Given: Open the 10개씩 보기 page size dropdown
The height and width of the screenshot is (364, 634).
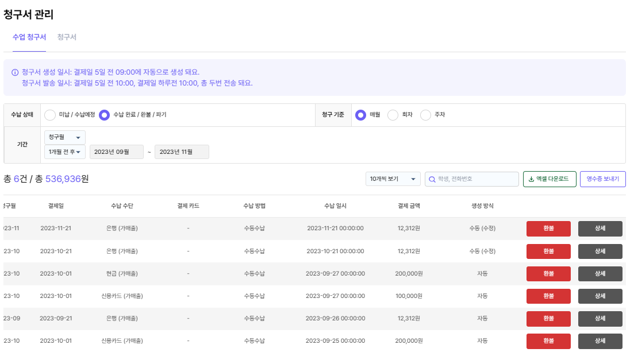Looking at the screenshot, I should [393, 179].
